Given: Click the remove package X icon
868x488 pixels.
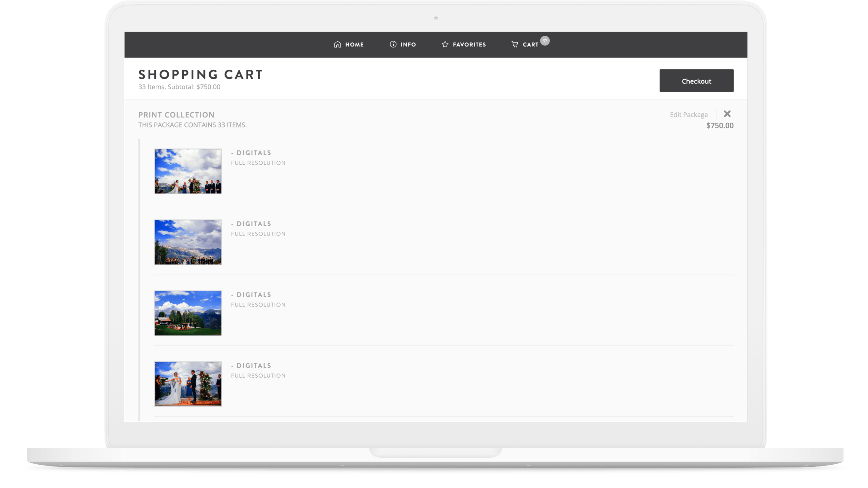Looking at the screenshot, I should point(727,113).
